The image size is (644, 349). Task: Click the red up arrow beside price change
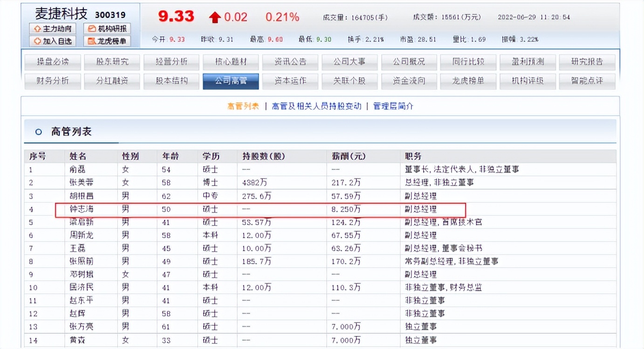[214, 17]
